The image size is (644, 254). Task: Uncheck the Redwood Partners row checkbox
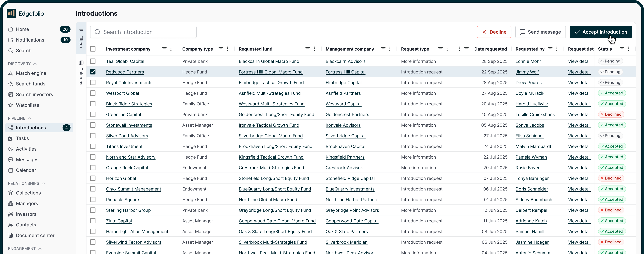pyautogui.click(x=93, y=72)
